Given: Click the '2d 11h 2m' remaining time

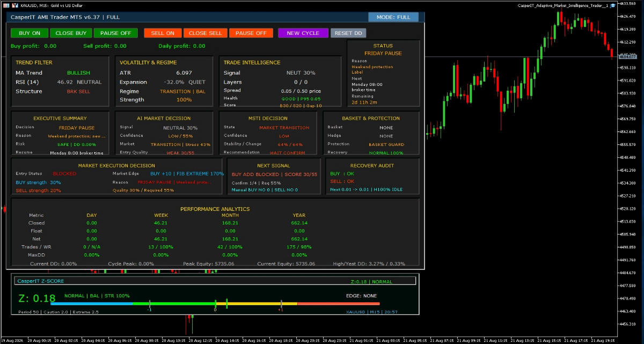Looking at the screenshot, I should point(364,102).
